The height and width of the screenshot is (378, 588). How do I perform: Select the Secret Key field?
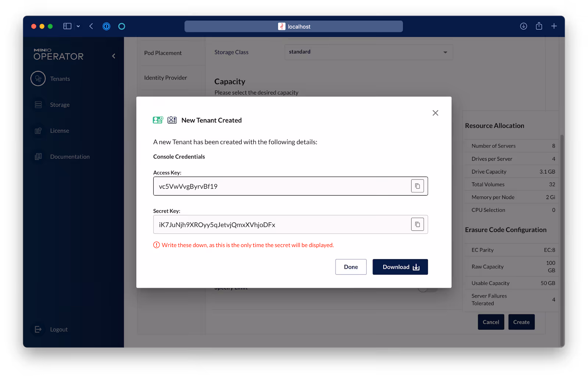coord(290,224)
